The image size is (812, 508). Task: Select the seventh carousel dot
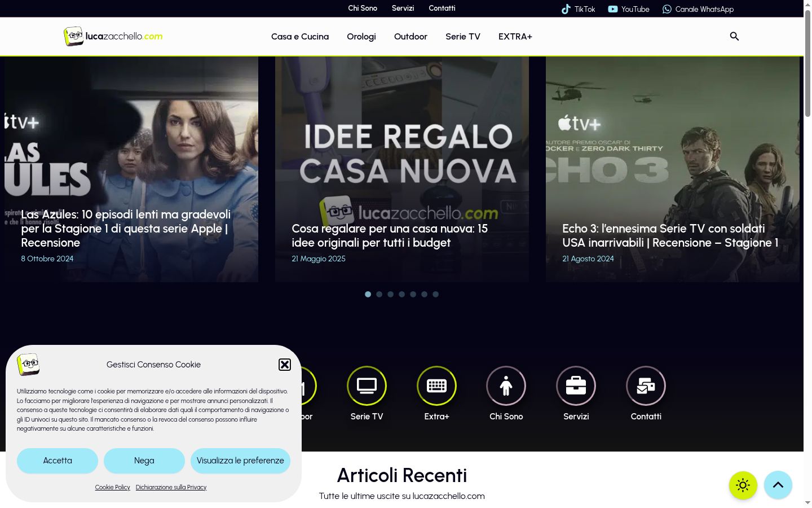tap(436, 294)
